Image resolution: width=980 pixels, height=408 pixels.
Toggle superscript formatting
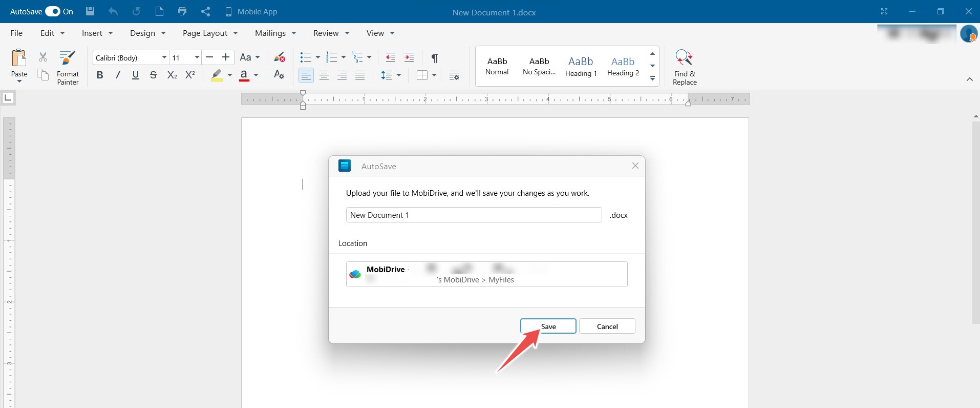tap(190, 75)
